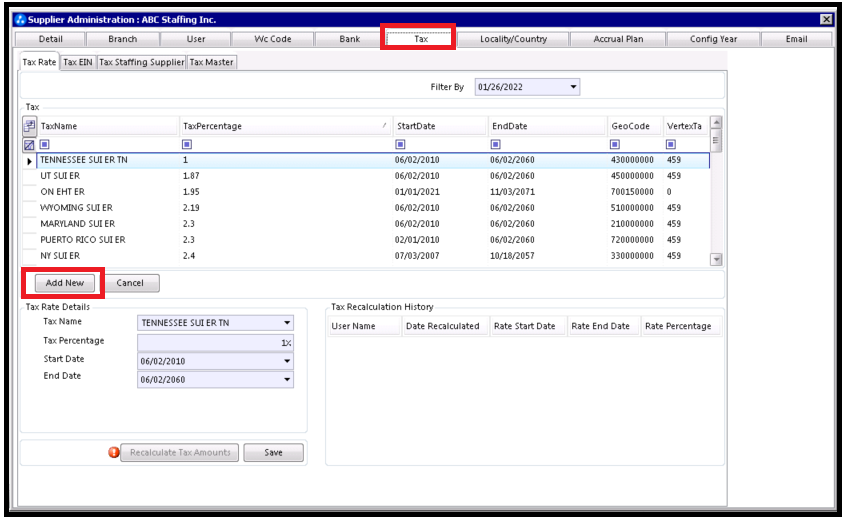Image resolution: width=846 pixels, height=521 pixels.
Task: Click the Add New button
Action: tap(65, 283)
